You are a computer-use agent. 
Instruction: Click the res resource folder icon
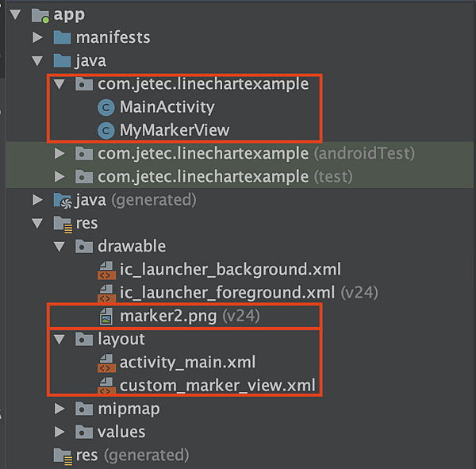63,225
